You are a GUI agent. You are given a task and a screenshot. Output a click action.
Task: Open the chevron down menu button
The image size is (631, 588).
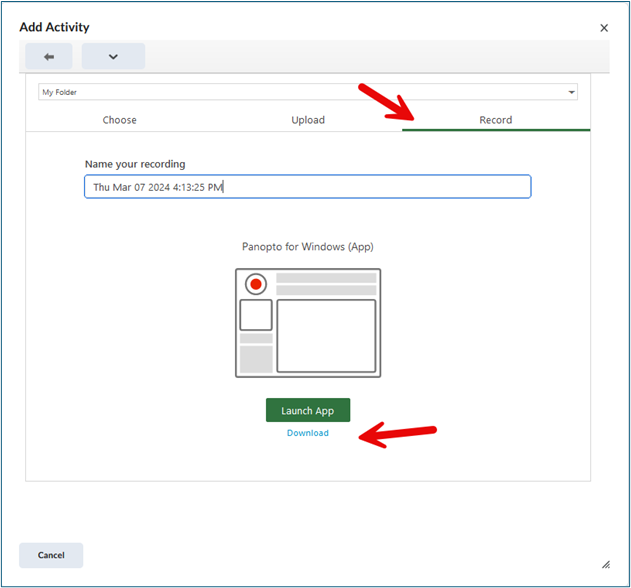(x=113, y=57)
